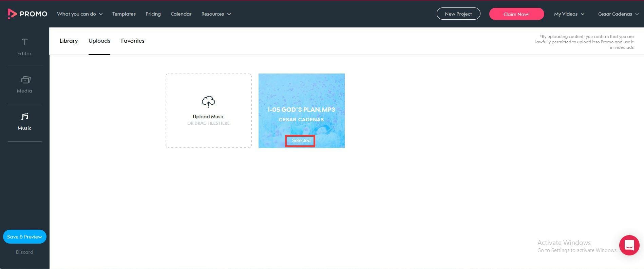This screenshot has width=644, height=269.
Task: Switch to the Favorites tab
Action: click(x=133, y=41)
